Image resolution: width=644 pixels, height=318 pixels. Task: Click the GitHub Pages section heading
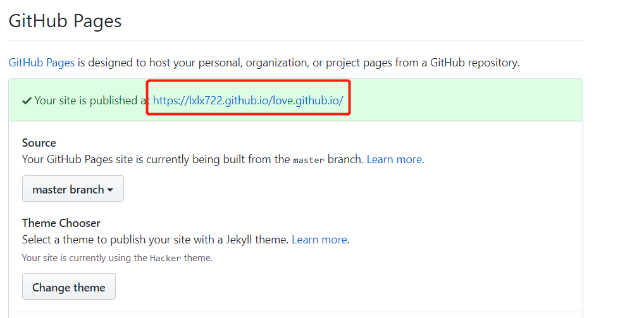pyautogui.click(x=65, y=20)
